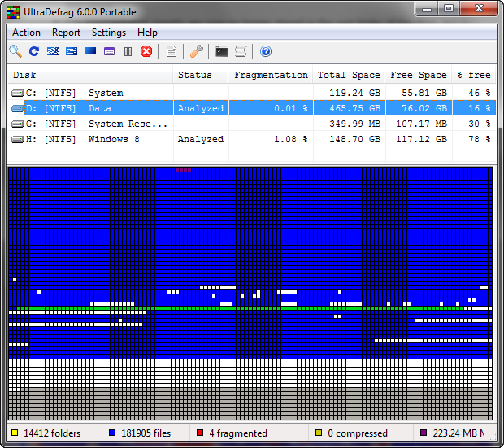This screenshot has height=448, width=504.
Task: Click the purple MFT legend swatch
Action: (424, 433)
